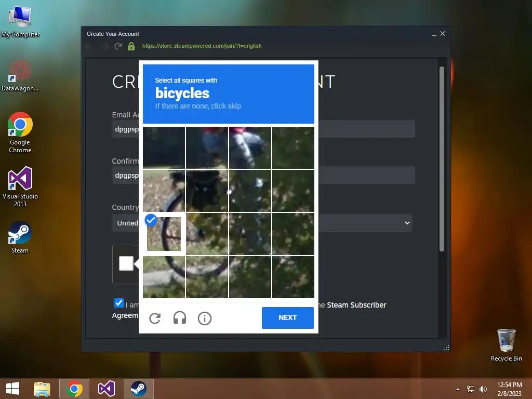532x399 pixels.
Task: Show hidden system tray icons
Action: pyautogui.click(x=458, y=389)
